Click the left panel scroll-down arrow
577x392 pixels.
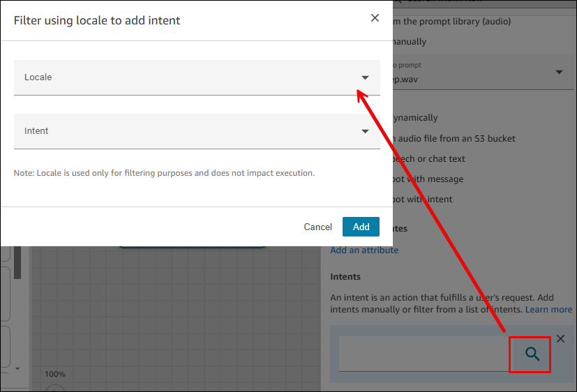point(17,368)
